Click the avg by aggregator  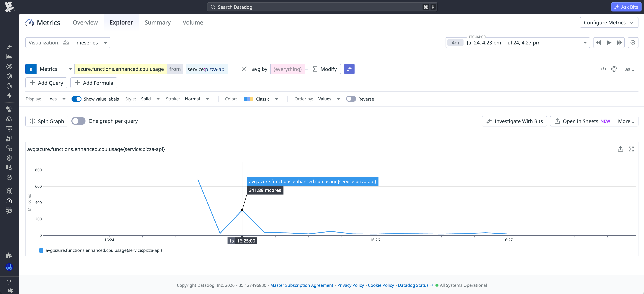point(260,69)
